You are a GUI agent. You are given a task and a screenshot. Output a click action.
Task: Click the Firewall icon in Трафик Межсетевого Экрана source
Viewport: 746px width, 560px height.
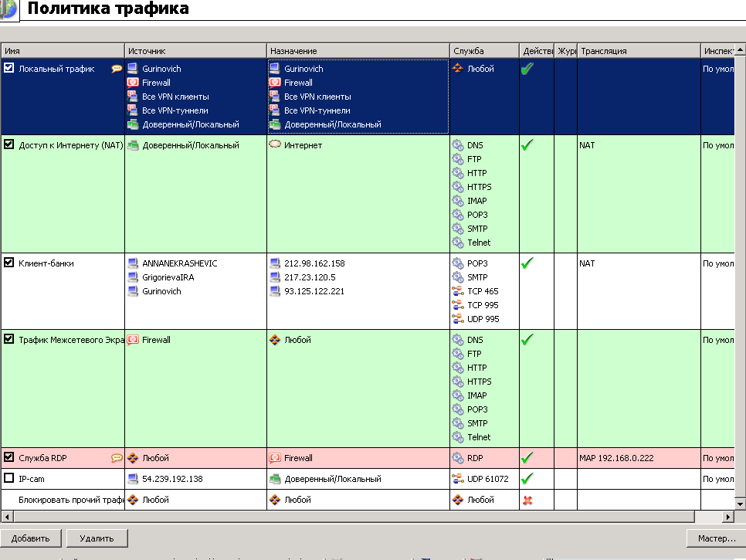pos(133,340)
